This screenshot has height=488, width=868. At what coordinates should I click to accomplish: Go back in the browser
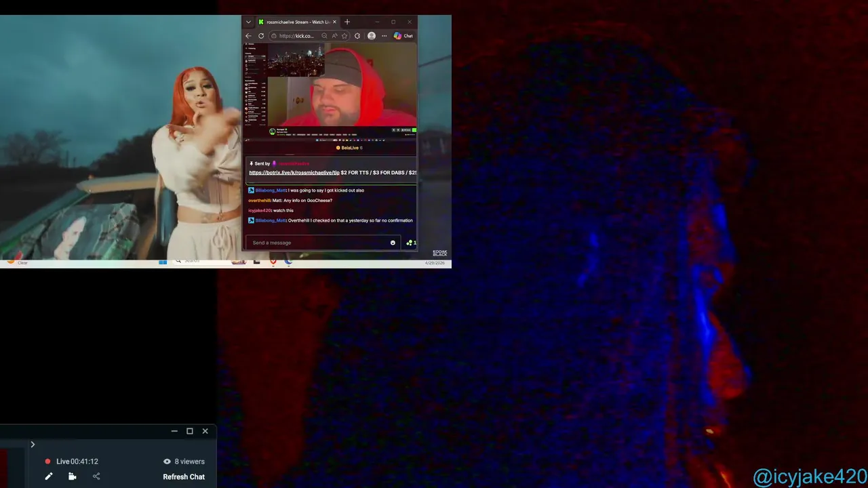(x=248, y=36)
